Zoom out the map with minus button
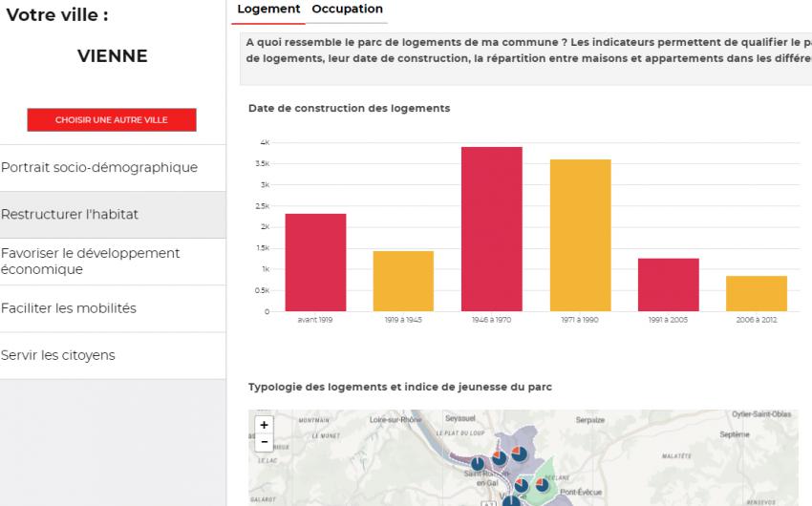 click(x=264, y=442)
